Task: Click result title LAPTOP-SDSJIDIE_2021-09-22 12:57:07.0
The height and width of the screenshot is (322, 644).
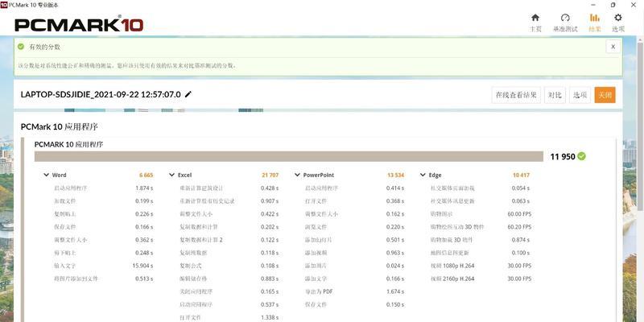Action: 101,94
